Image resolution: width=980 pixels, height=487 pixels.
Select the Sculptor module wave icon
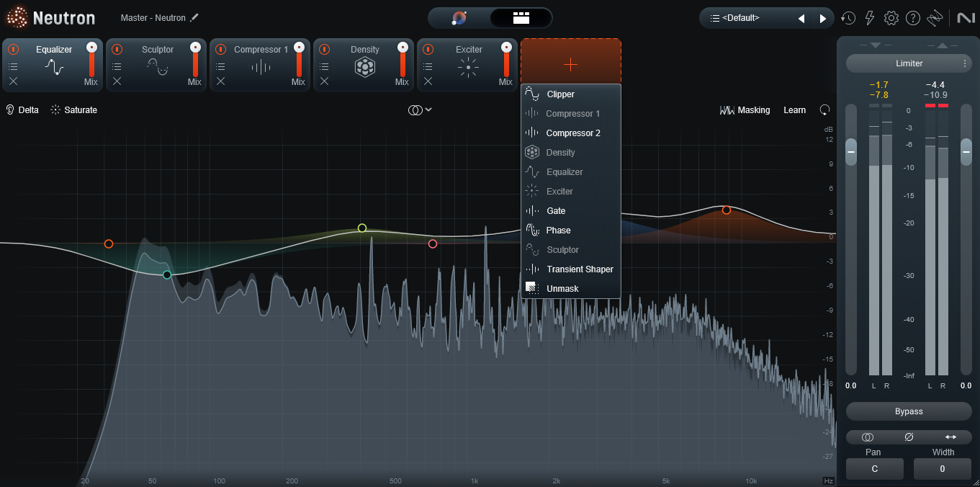click(158, 68)
